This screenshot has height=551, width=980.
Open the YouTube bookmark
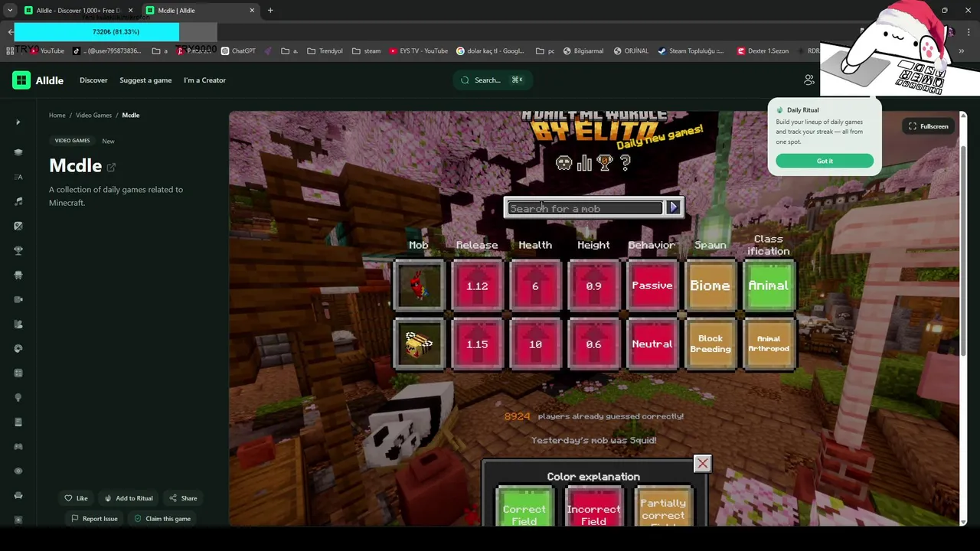point(47,51)
